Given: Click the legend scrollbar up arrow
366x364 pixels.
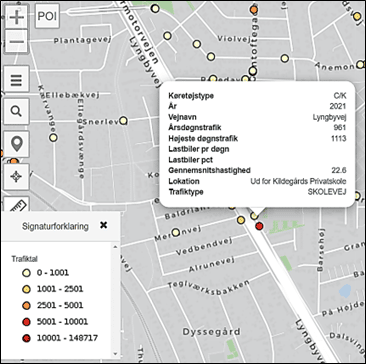Looking at the screenshot, I should pos(116,247).
